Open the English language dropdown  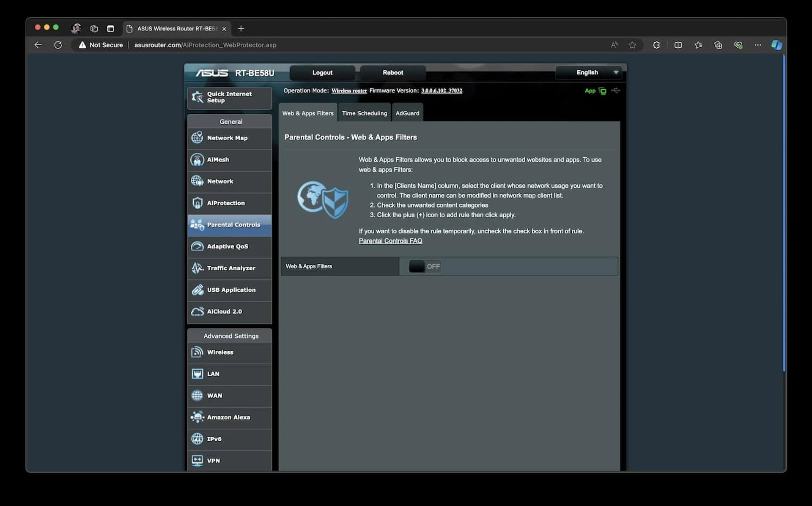(589, 73)
